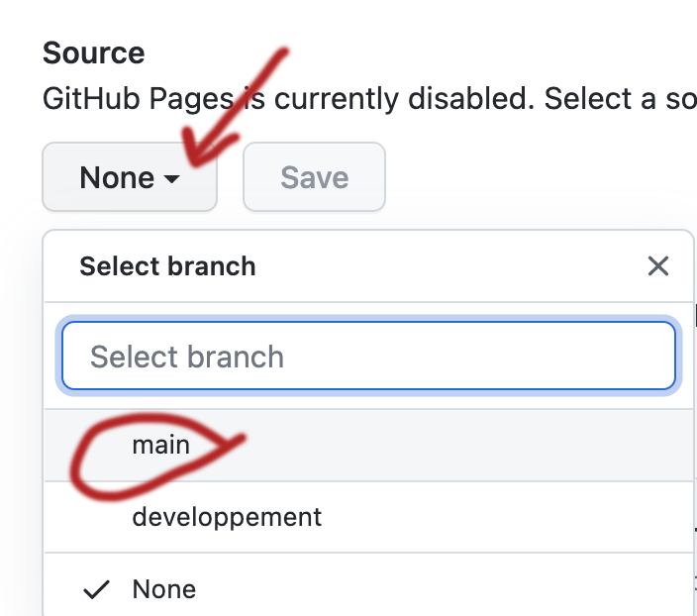The width and height of the screenshot is (697, 616).
Task: Click the caret arrow beside None
Action: pyautogui.click(x=172, y=179)
